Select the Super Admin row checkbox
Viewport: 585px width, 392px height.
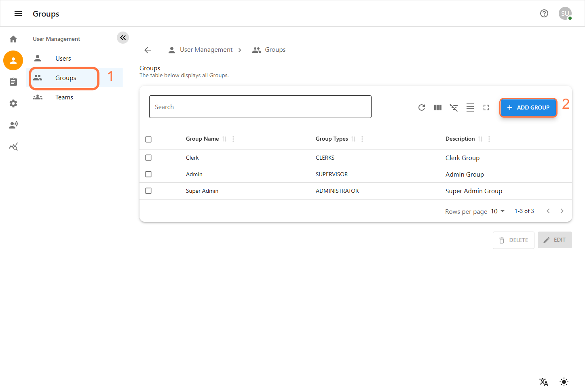click(148, 191)
